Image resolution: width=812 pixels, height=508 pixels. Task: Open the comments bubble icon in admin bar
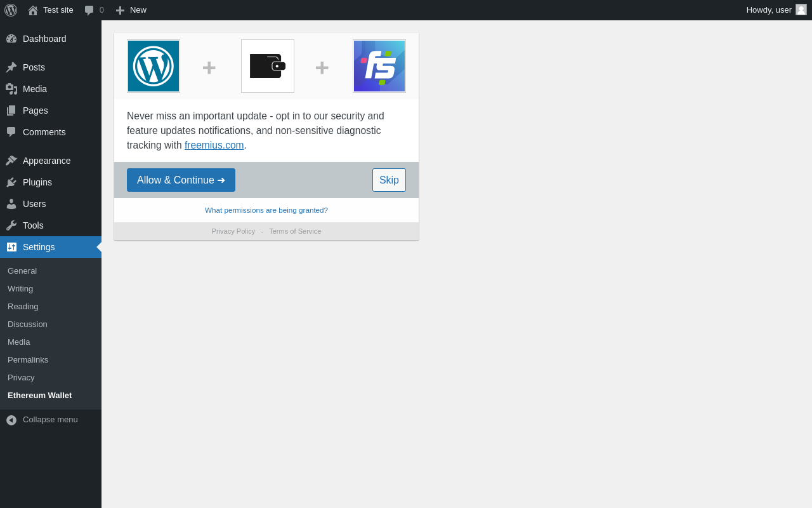coord(89,10)
